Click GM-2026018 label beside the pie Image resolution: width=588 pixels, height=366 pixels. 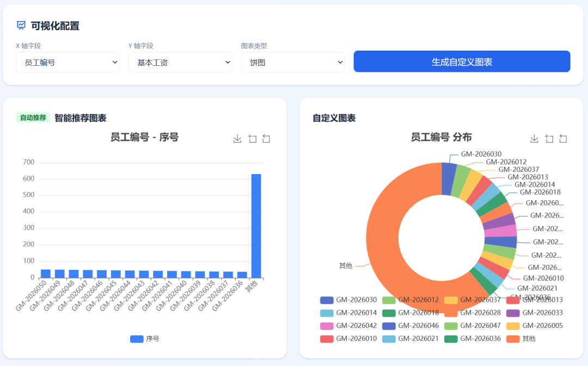(540, 192)
